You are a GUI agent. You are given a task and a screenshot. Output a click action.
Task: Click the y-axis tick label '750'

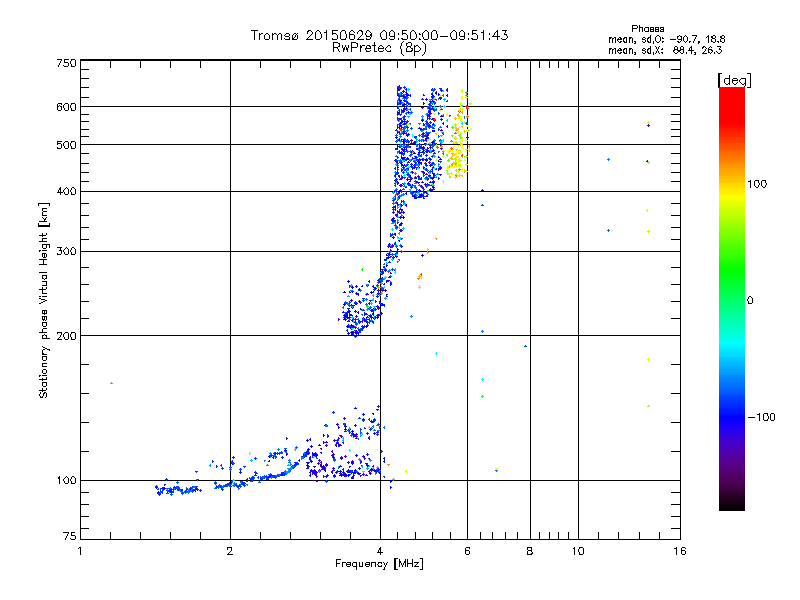pyautogui.click(x=67, y=63)
